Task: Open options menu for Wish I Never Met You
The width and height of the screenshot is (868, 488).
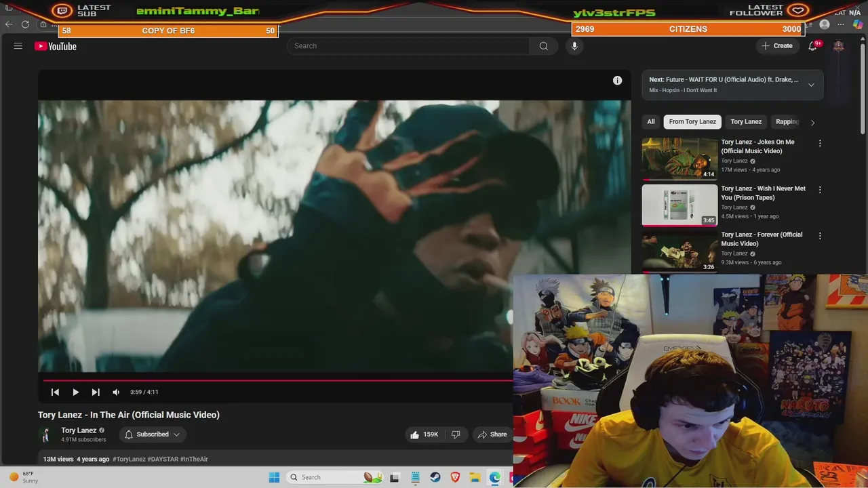Action: point(820,190)
